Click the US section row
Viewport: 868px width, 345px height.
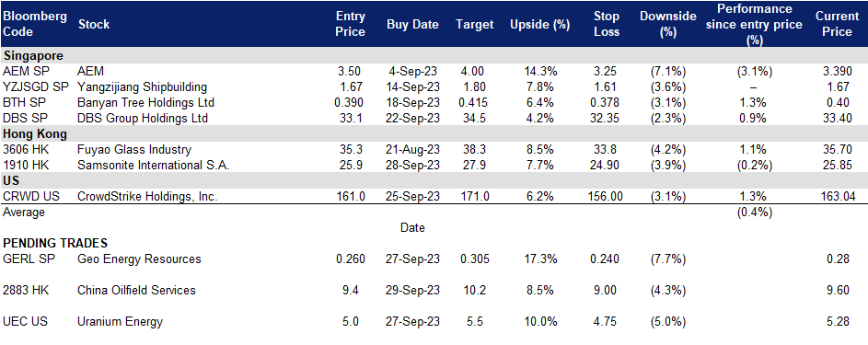click(x=434, y=181)
